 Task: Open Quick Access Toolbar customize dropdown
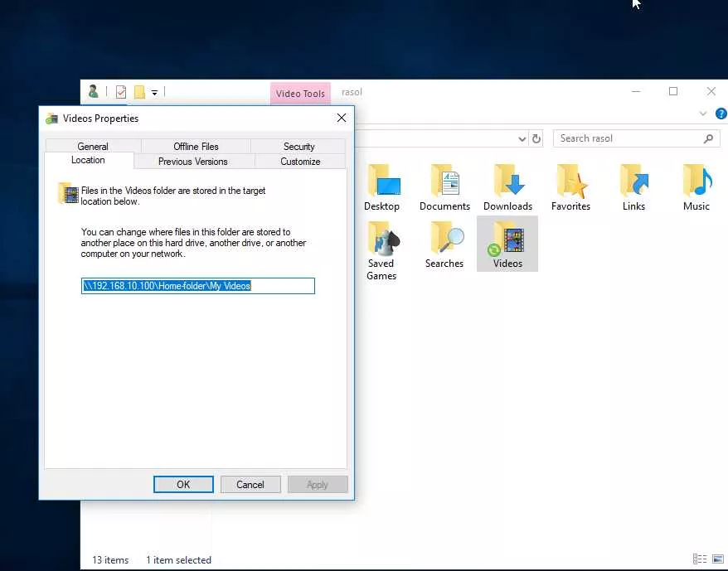(x=154, y=93)
